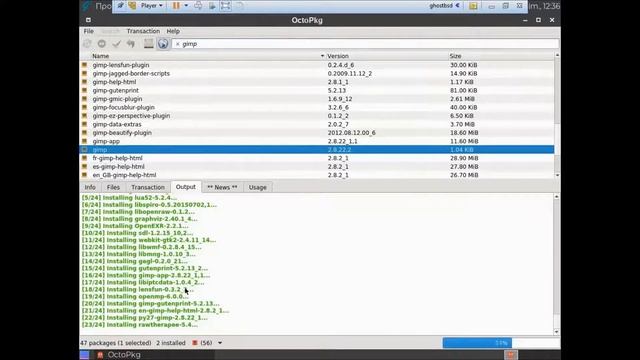
Task: Select the es-gimp-help-html package row
Action: pos(317,167)
